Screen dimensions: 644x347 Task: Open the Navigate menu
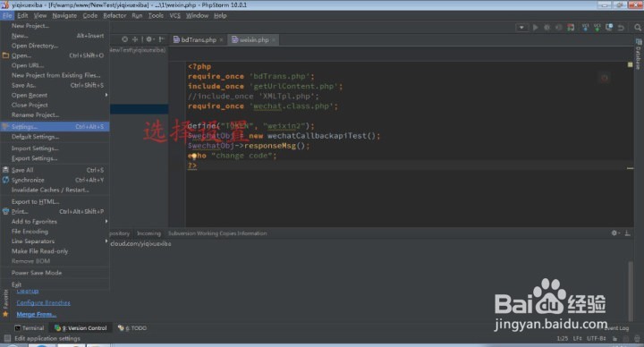[x=64, y=15]
